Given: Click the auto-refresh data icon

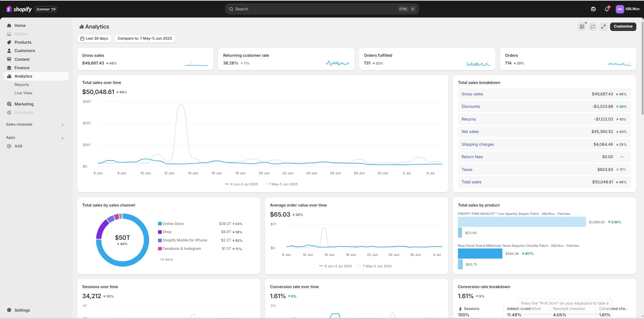Looking at the screenshot, I should (593, 27).
